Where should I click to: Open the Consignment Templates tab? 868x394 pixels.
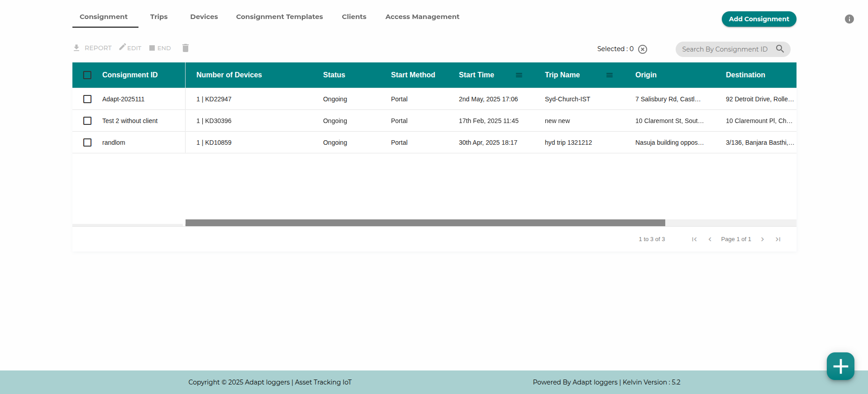point(279,17)
